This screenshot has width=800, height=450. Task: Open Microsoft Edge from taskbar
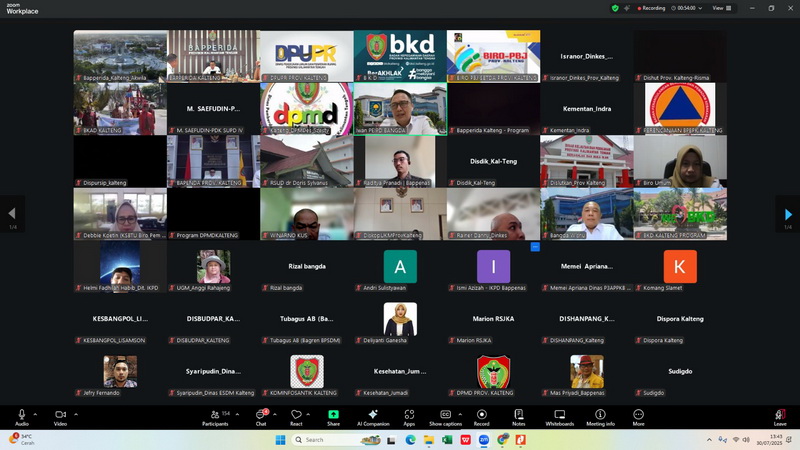pos(410,440)
